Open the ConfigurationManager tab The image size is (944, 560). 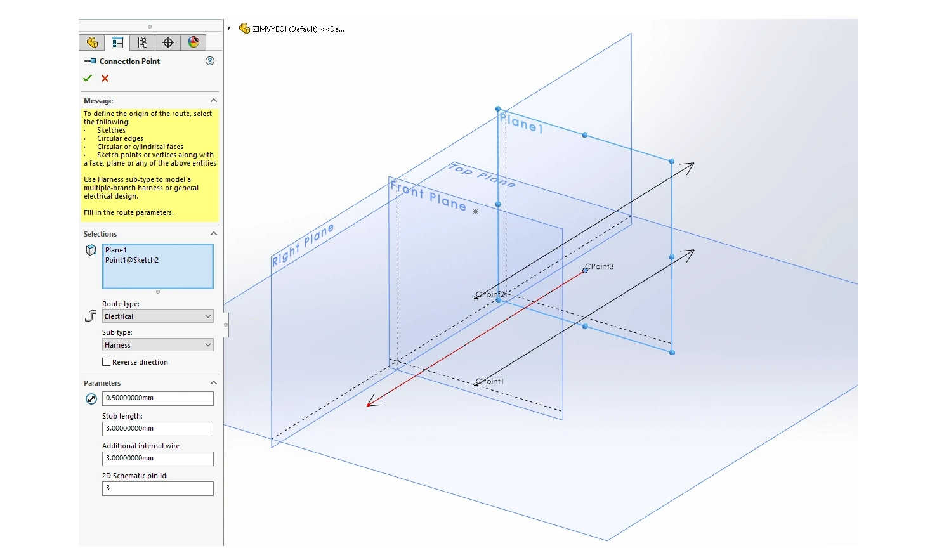pyautogui.click(x=143, y=42)
